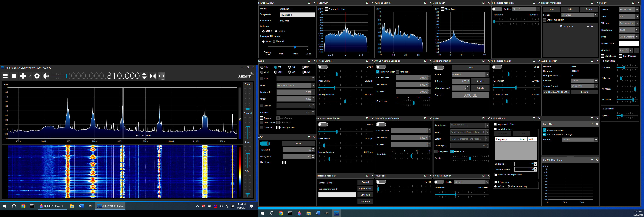This screenshot has height=217, width=644.
Task: Expand the Samplerate 1125 ksps dropdown
Action: click(297, 15)
